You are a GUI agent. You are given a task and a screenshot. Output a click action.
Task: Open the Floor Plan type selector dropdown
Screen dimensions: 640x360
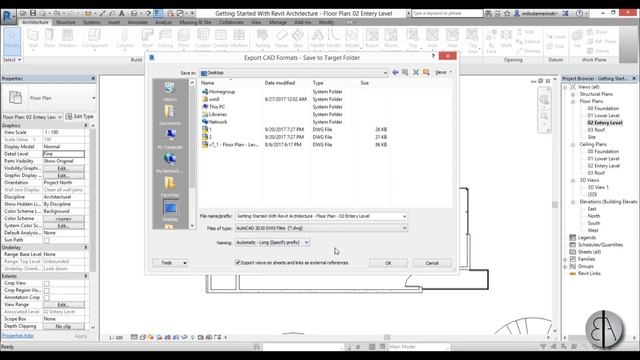tap(94, 98)
